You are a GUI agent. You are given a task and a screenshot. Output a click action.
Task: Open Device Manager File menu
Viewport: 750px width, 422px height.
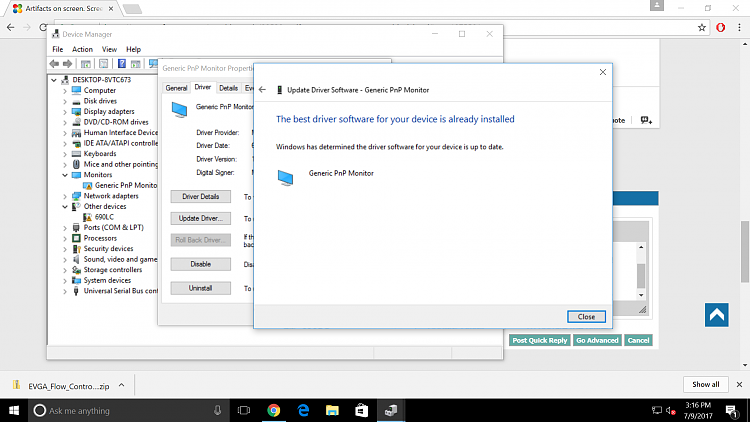click(57, 49)
